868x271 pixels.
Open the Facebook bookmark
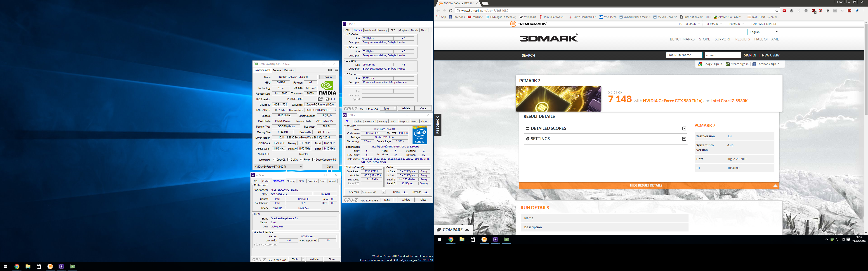click(457, 17)
